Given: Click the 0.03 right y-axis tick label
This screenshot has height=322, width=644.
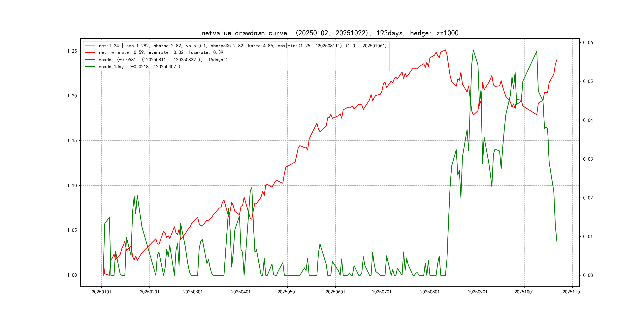Looking at the screenshot, I should pyautogui.click(x=588, y=159).
